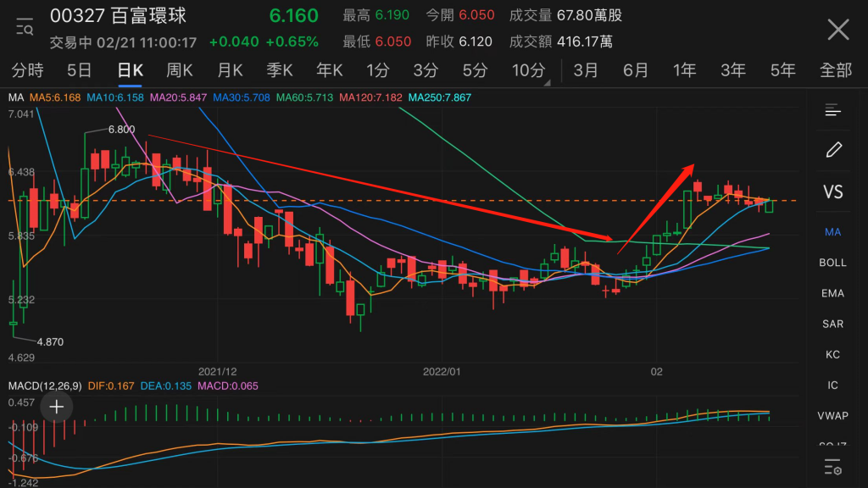
Task: Open indicator settings gear icon
Action: click(832, 467)
